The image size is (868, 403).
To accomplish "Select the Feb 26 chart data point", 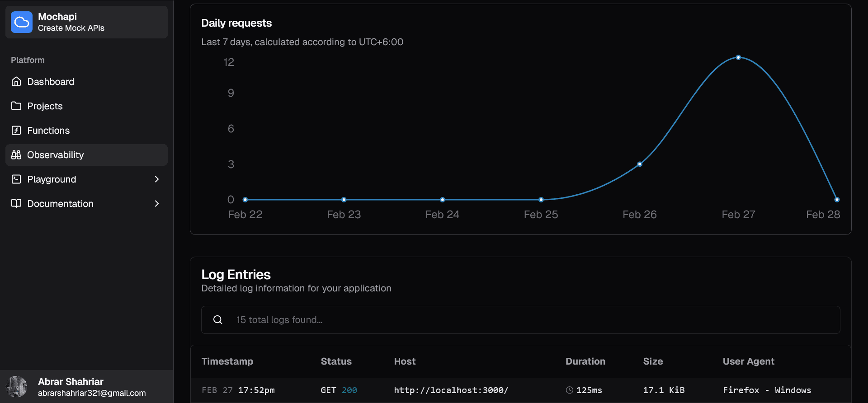I will click(640, 164).
